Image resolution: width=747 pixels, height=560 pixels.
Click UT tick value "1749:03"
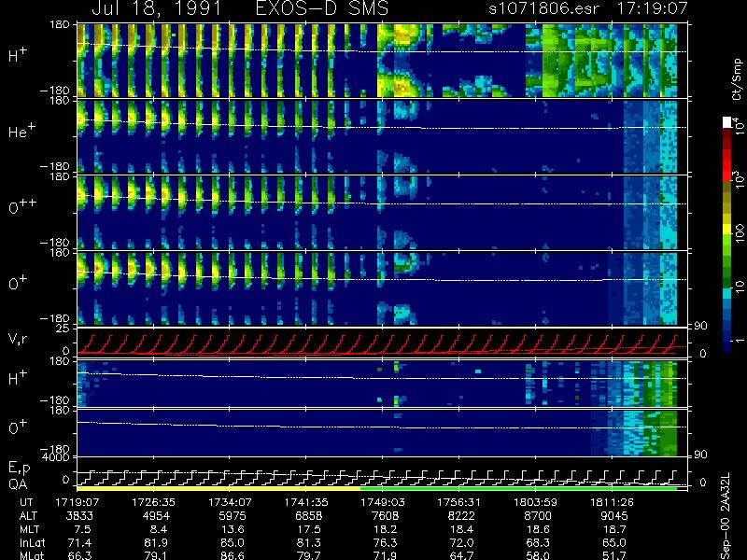point(383,502)
